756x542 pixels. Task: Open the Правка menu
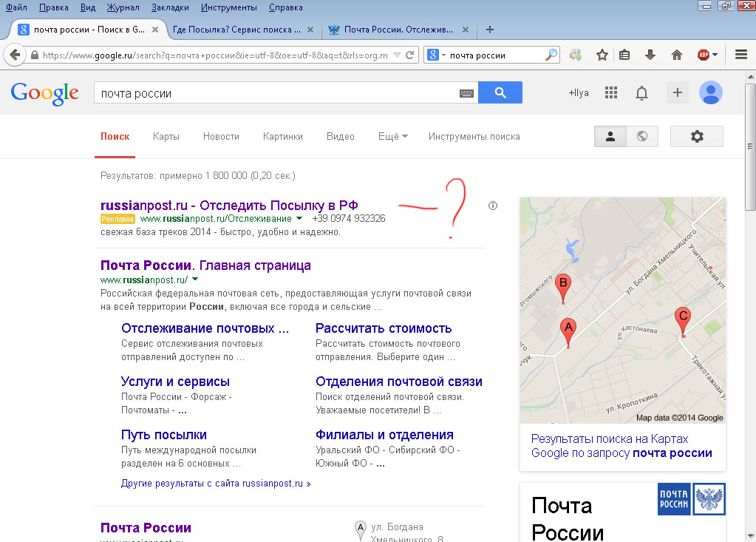tap(53, 7)
